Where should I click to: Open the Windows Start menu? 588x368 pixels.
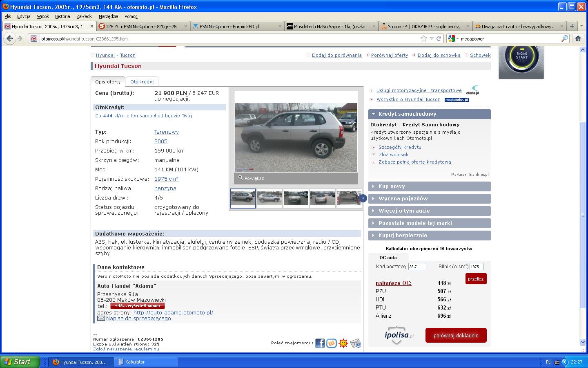click(x=20, y=362)
